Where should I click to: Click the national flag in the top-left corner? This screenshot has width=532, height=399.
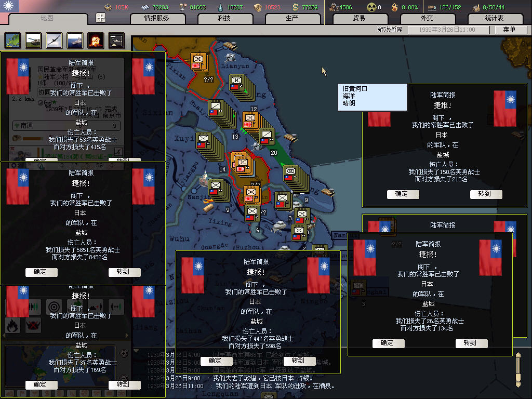point(10,6)
